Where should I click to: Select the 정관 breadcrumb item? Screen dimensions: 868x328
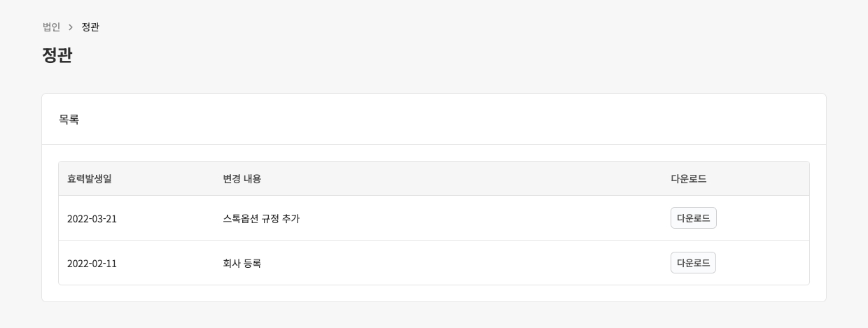click(90, 27)
